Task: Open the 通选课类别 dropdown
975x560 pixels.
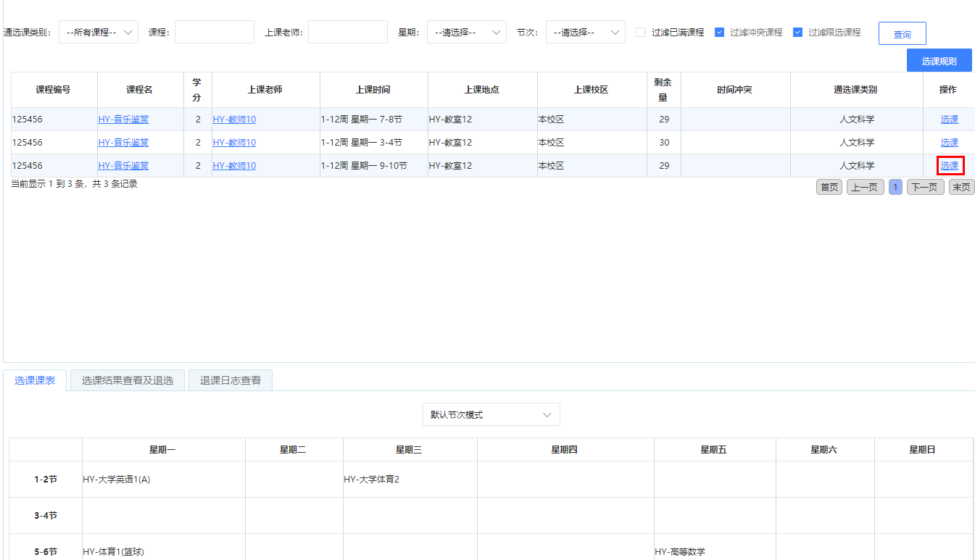Action: pyautogui.click(x=99, y=33)
